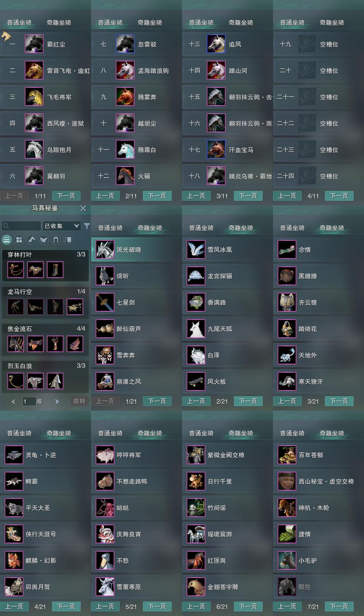364x616 pixels.
Task: Select the 霸红尘 black horse icon
Action: coord(34,44)
